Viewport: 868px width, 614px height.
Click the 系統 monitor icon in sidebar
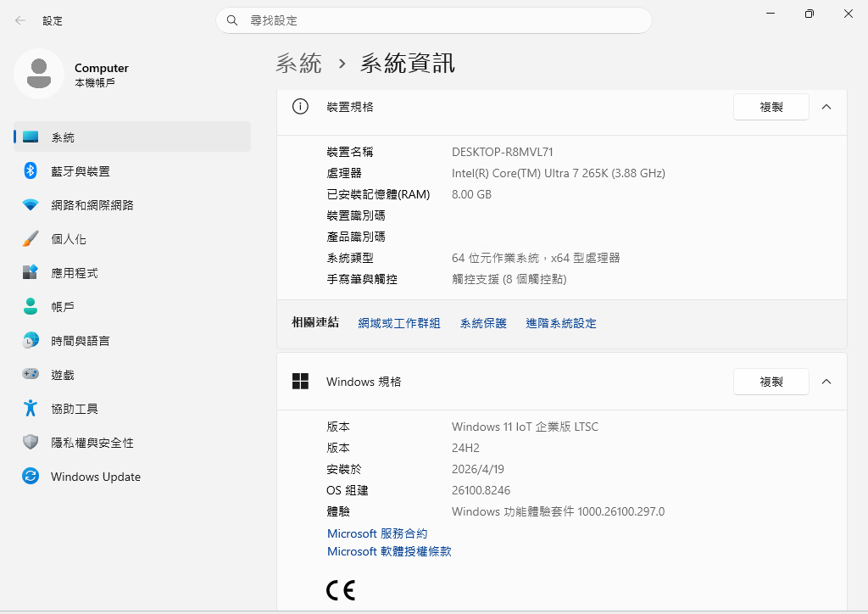(31, 137)
